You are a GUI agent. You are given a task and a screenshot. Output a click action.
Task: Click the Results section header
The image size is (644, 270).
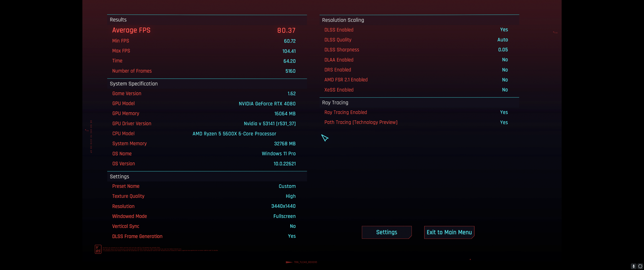pos(118,20)
